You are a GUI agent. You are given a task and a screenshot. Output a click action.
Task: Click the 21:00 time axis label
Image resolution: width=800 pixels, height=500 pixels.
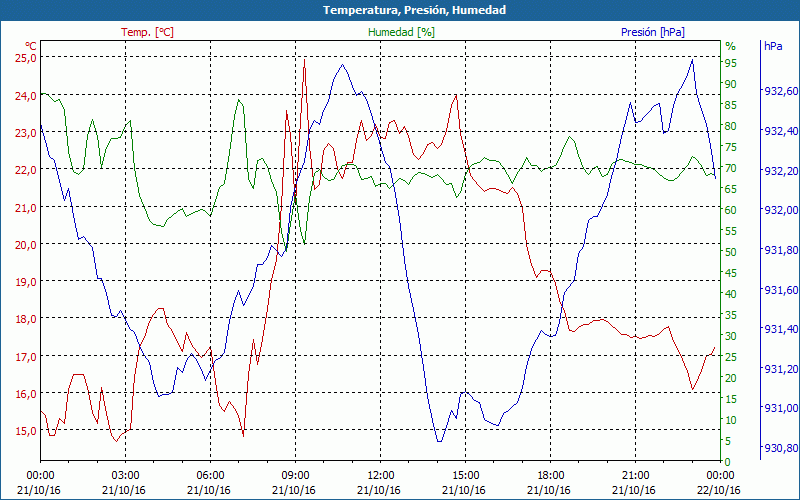coord(636,476)
